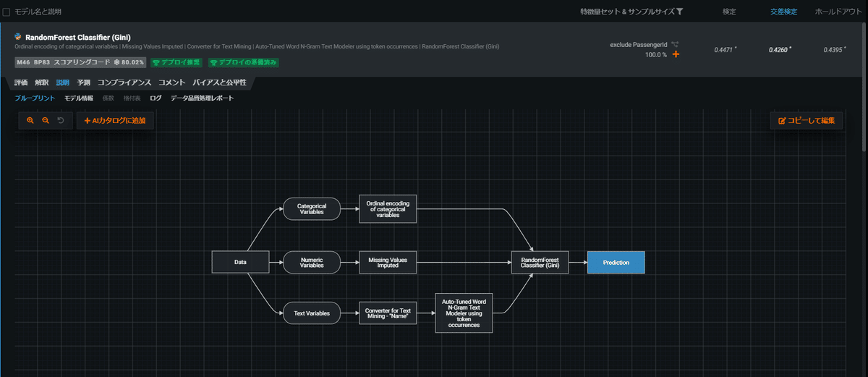Click the orange plus next to 100.0 %
This screenshot has width=868, height=377.
pos(676,54)
